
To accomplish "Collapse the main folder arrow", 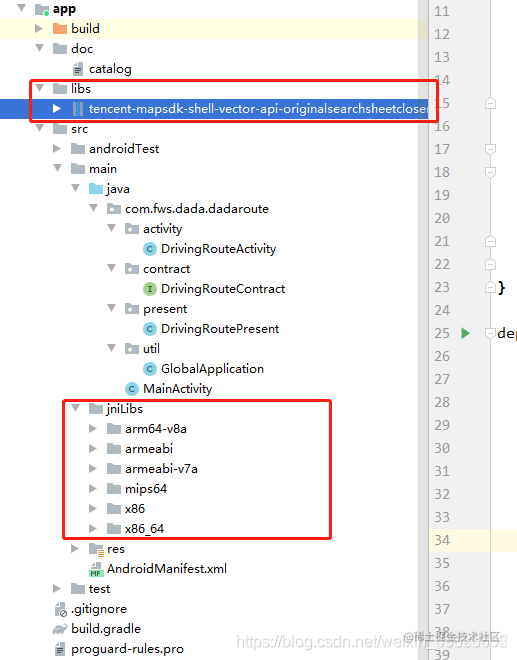I will pos(58,168).
